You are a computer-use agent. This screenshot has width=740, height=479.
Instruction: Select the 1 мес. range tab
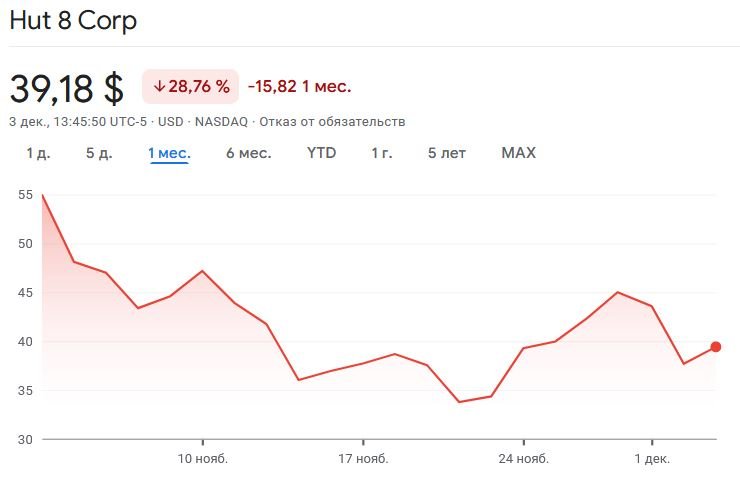click(169, 153)
